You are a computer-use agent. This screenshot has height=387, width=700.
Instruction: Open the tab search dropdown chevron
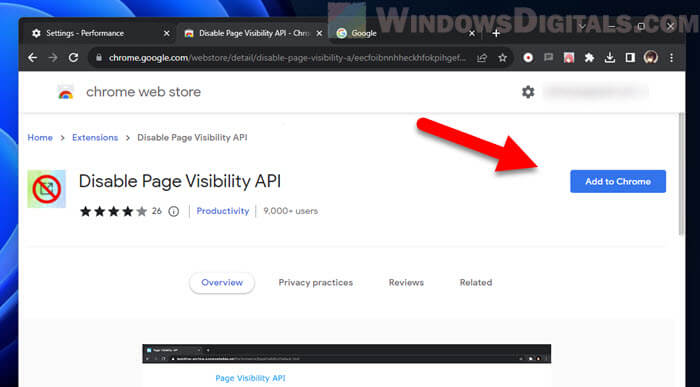pos(582,27)
